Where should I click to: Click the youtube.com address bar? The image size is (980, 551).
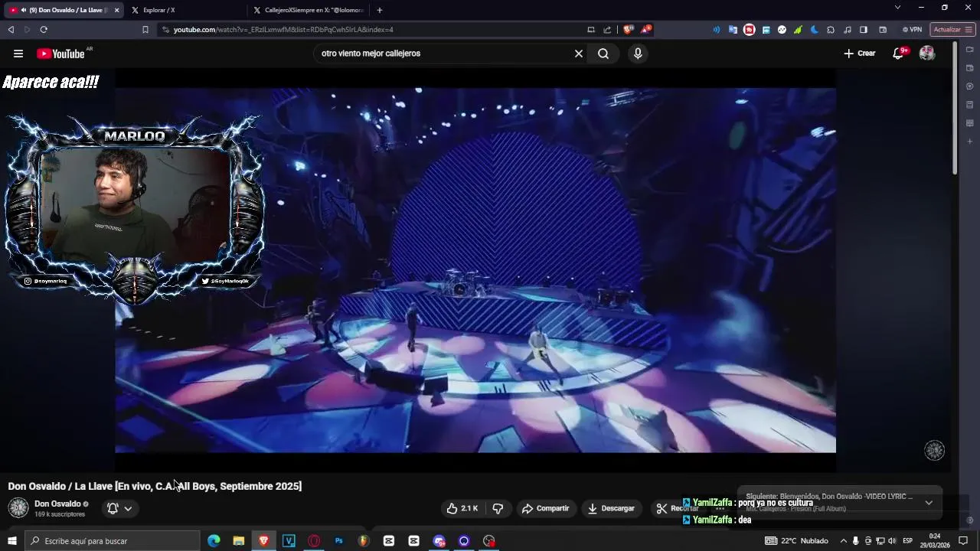tap(367, 30)
